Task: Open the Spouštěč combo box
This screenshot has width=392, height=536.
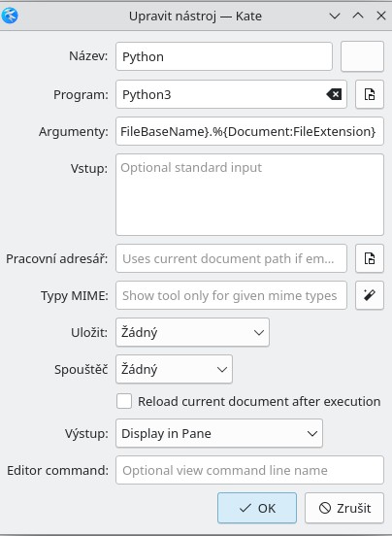Action: click(x=174, y=369)
